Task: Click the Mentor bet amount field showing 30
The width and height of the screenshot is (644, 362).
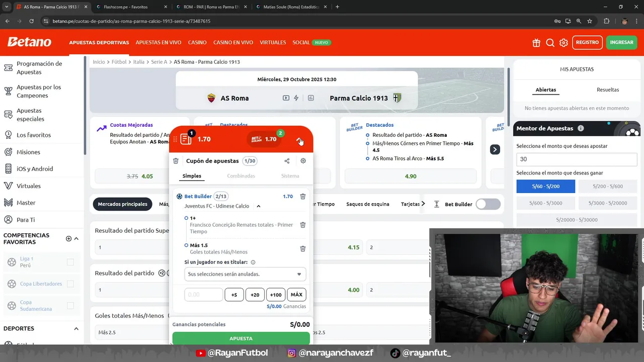Action: coord(577,159)
